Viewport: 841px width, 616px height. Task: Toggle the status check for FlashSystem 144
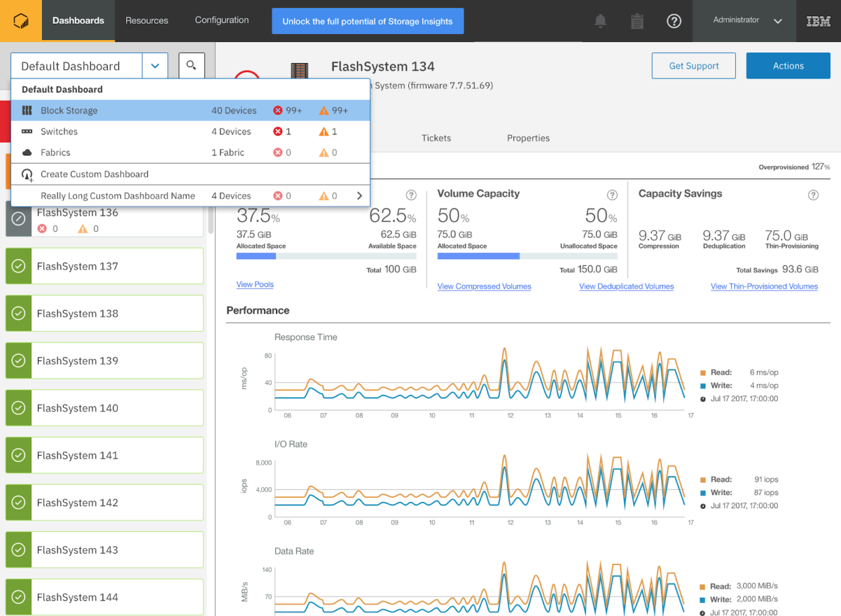pyautogui.click(x=18, y=597)
